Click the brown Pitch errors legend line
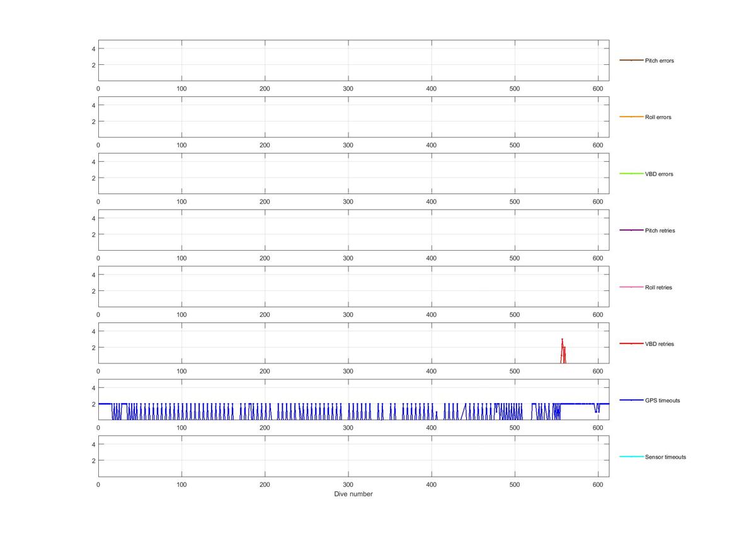 [631, 60]
